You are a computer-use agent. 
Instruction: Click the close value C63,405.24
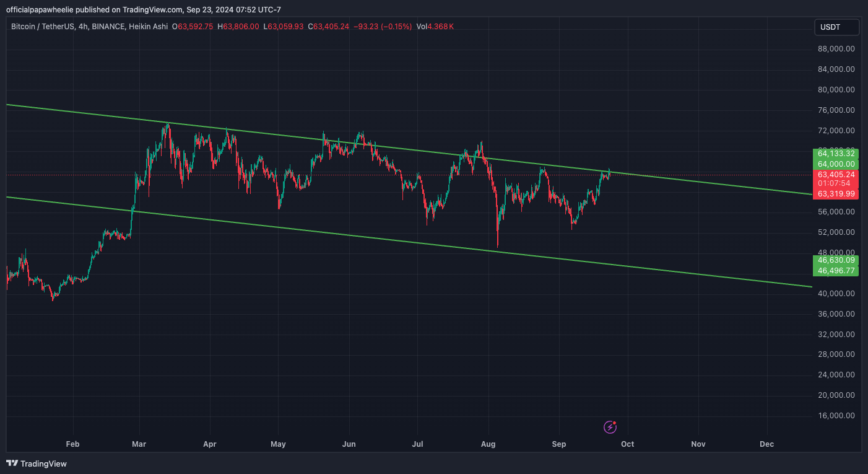[328, 27]
